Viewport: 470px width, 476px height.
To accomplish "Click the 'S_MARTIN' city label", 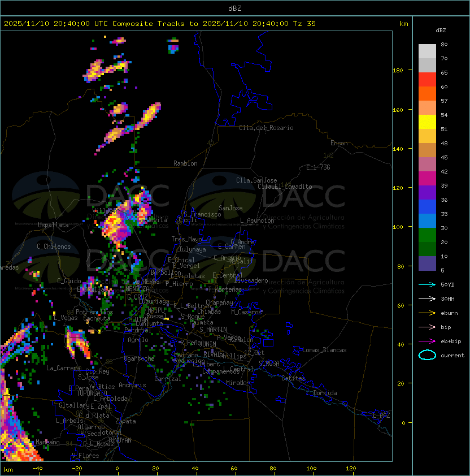I will click(213, 330).
